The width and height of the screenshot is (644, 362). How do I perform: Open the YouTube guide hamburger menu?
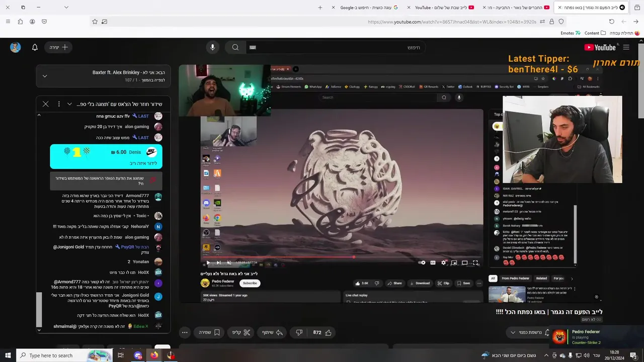click(626, 47)
